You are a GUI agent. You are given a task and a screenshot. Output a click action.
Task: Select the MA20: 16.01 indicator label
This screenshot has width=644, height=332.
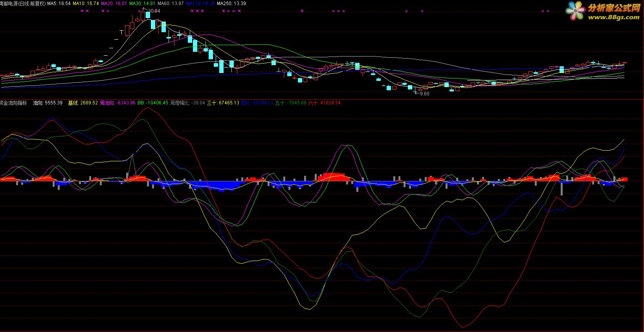[114, 3]
